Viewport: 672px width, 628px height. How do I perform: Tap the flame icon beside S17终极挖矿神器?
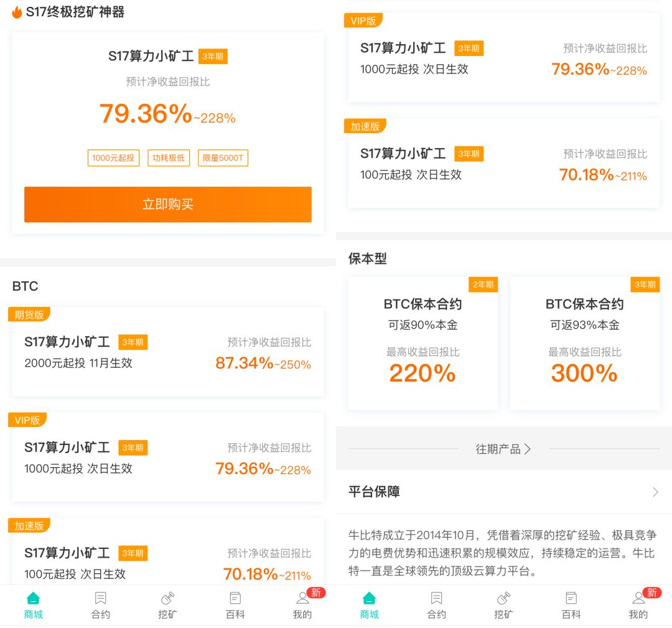pyautogui.click(x=17, y=12)
